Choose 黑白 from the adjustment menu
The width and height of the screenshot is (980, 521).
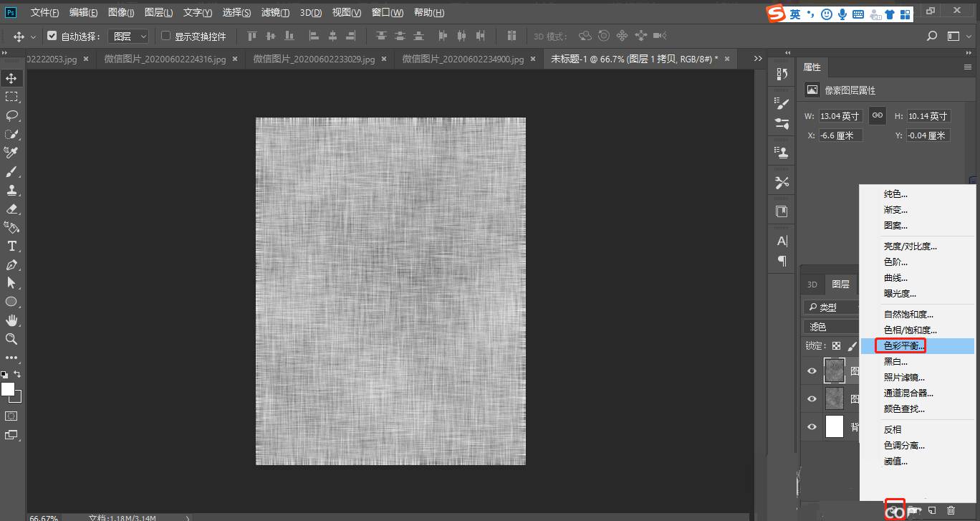[x=893, y=361]
